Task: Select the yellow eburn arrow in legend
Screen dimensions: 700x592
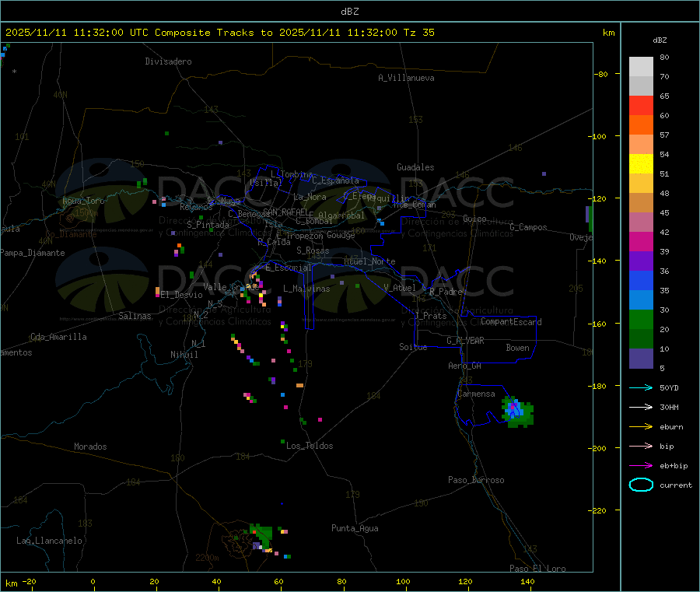Action: click(x=641, y=427)
